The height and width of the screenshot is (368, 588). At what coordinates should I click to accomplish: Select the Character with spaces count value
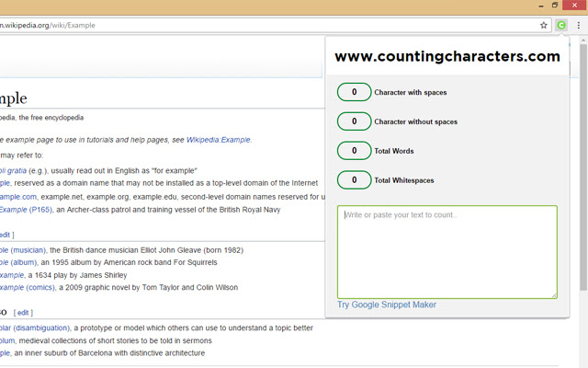point(354,92)
